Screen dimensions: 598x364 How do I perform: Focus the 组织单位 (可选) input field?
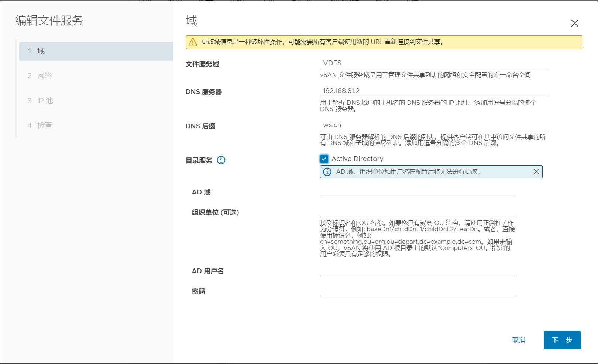coord(417,212)
